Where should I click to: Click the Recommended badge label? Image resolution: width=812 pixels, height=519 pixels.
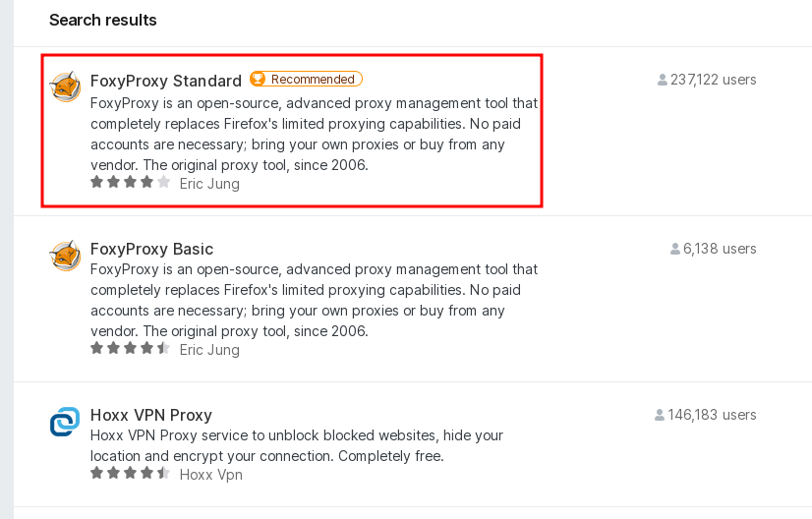click(x=313, y=80)
